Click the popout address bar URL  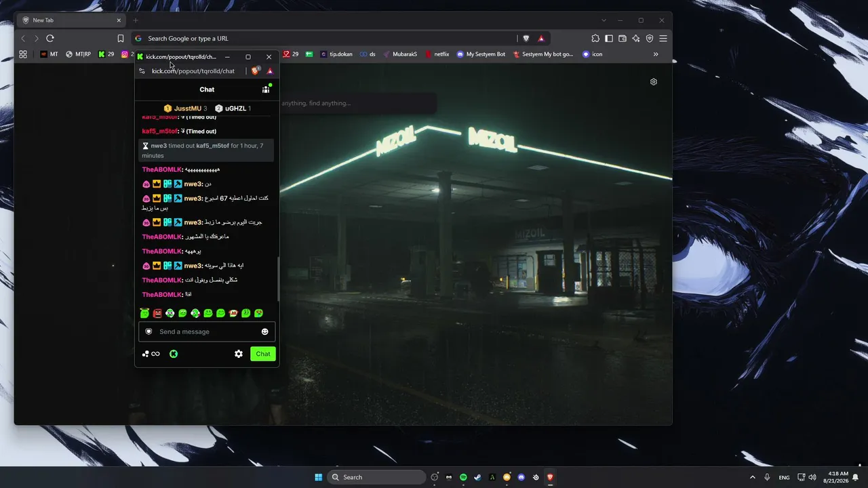(193, 71)
